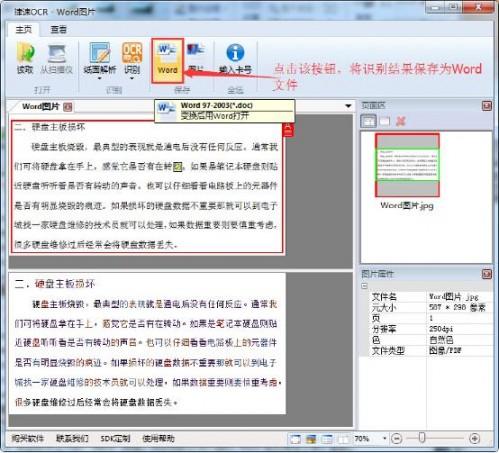The image size is (499, 453).
Task: Open the 70% zoom level dropdown
Action: tap(384, 438)
